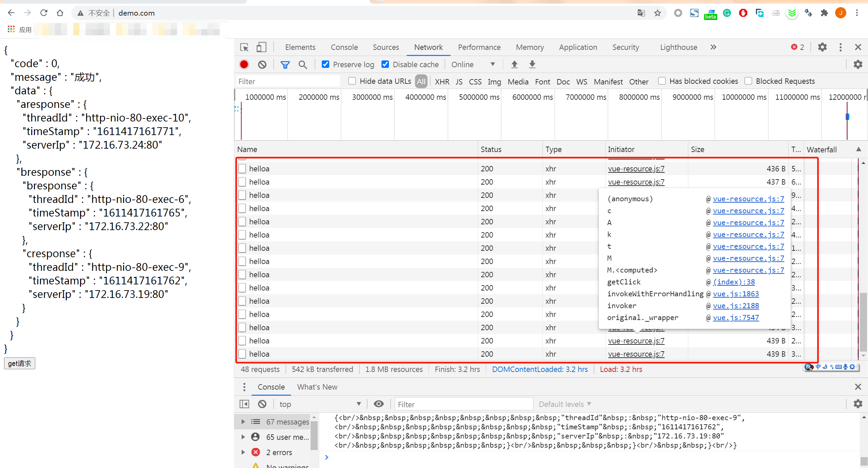Click the clear network log icon
The width and height of the screenshot is (868, 468).
coord(262,64)
